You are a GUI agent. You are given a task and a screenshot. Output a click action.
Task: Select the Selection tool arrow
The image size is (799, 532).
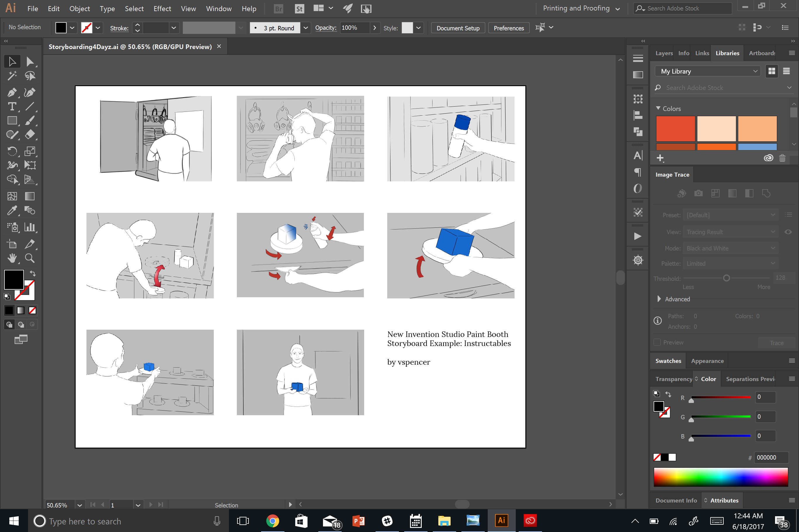(x=12, y=61)
